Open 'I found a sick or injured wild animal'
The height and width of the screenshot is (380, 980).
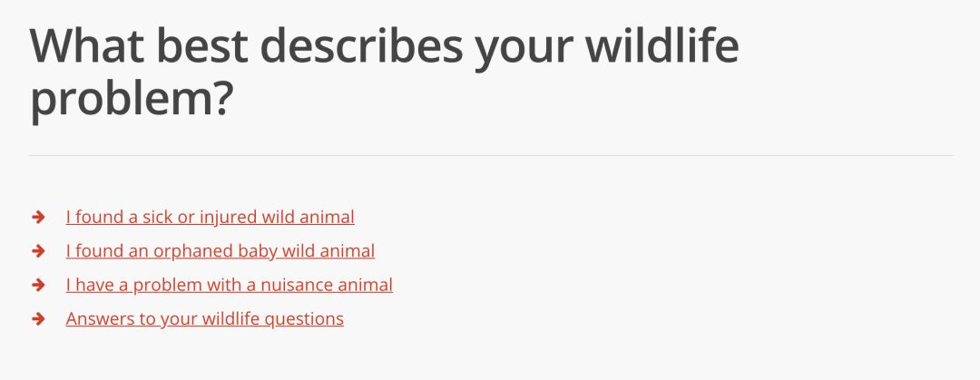coord(210,217)
